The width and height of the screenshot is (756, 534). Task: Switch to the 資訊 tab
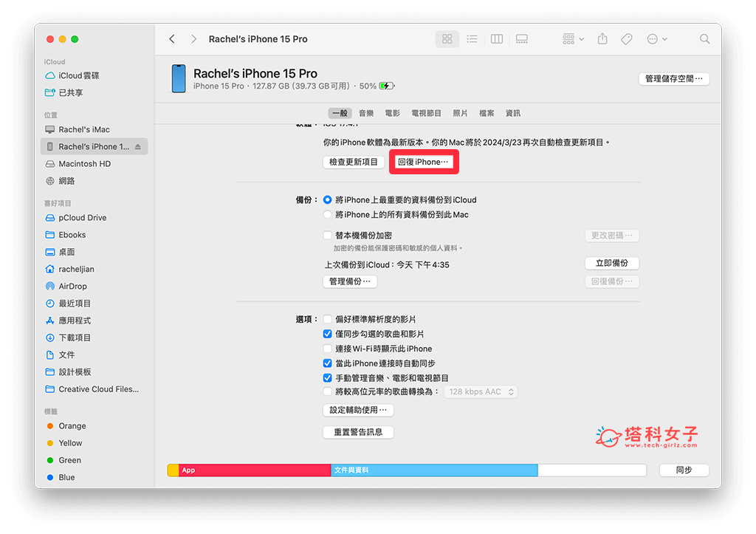click(512, 113)
